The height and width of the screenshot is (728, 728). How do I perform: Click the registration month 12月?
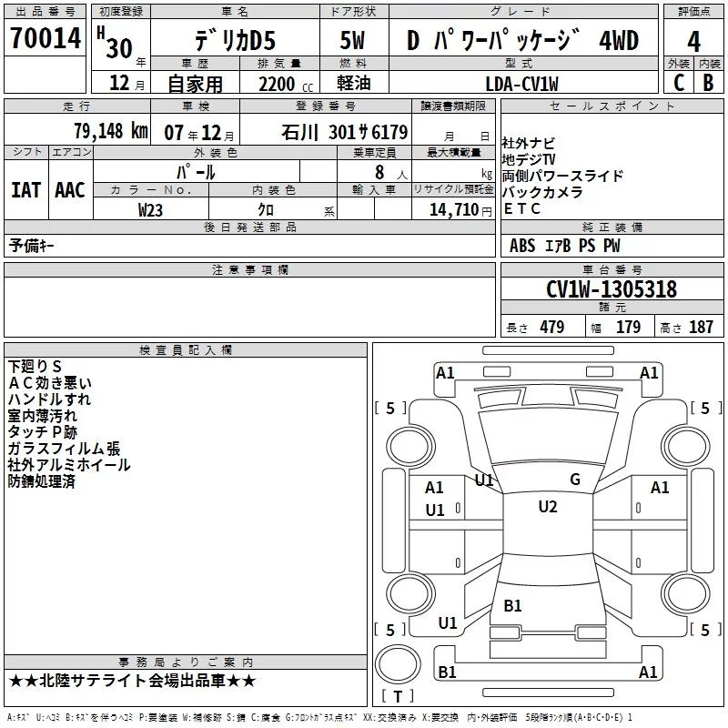pos(126,83)
